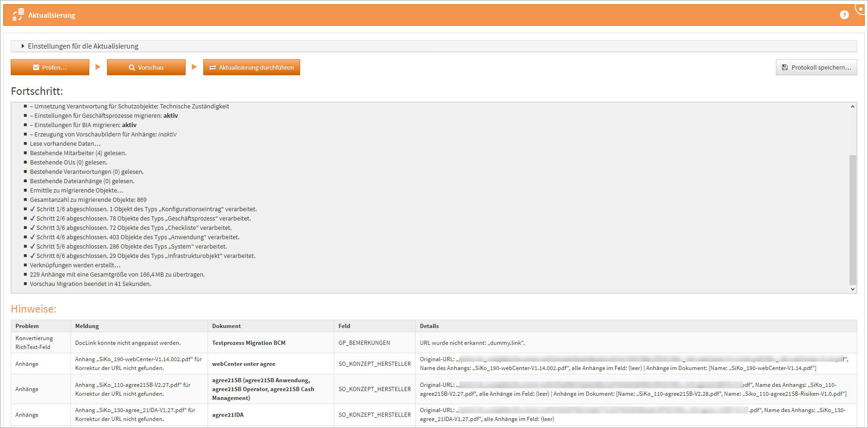Viewport: 868px width, 428px height.
Task: Close the Aktualisierung dialog
Action: coord(861,9)
